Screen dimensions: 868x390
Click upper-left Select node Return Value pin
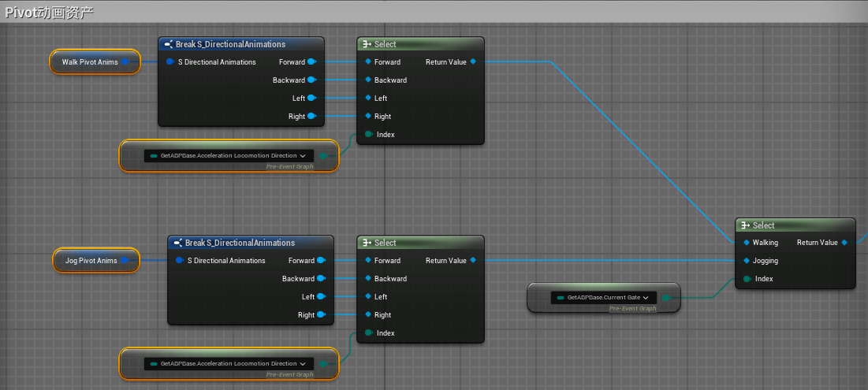coord(473,62)
